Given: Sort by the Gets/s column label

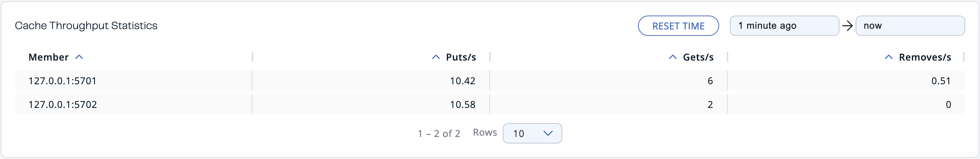Looking at the screenshot, I should tap(698, 57).
